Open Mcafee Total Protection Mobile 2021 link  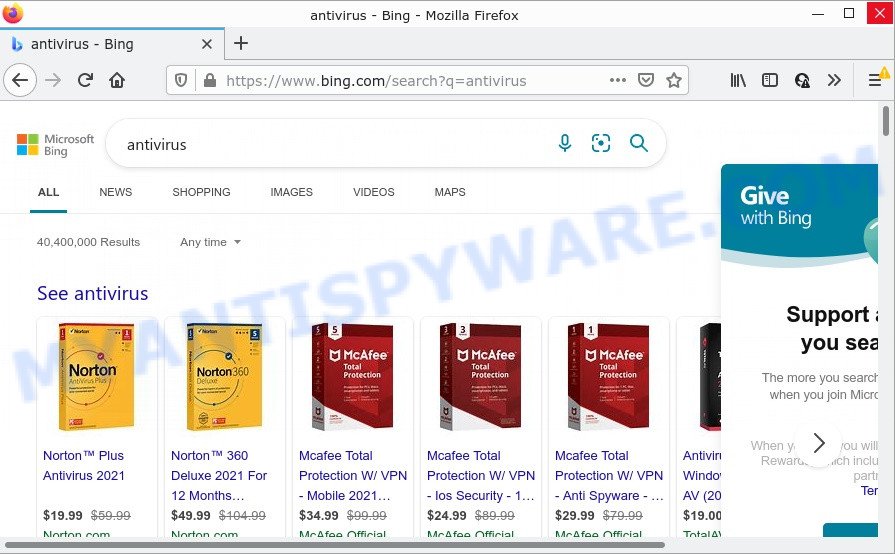pos(353,475)
